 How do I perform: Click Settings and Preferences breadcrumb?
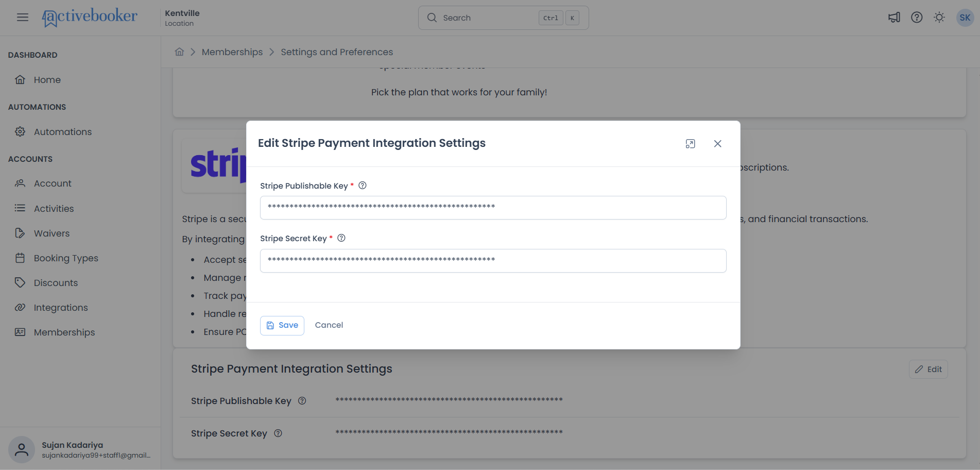coord(337,52)
